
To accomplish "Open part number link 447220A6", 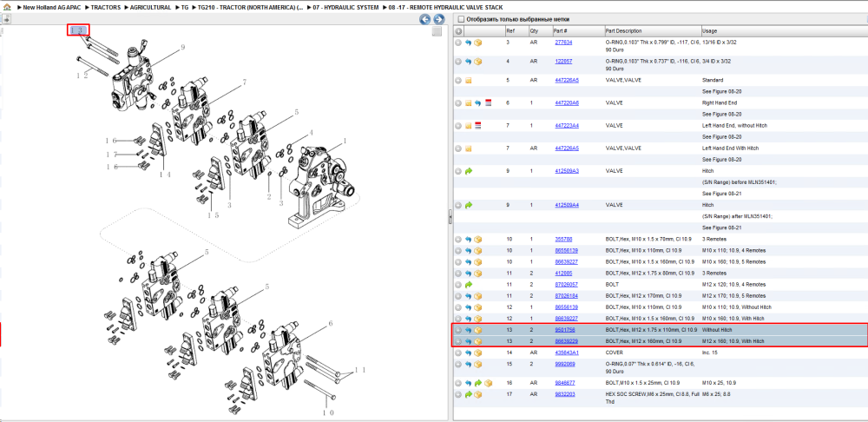I will coord(567,103).
